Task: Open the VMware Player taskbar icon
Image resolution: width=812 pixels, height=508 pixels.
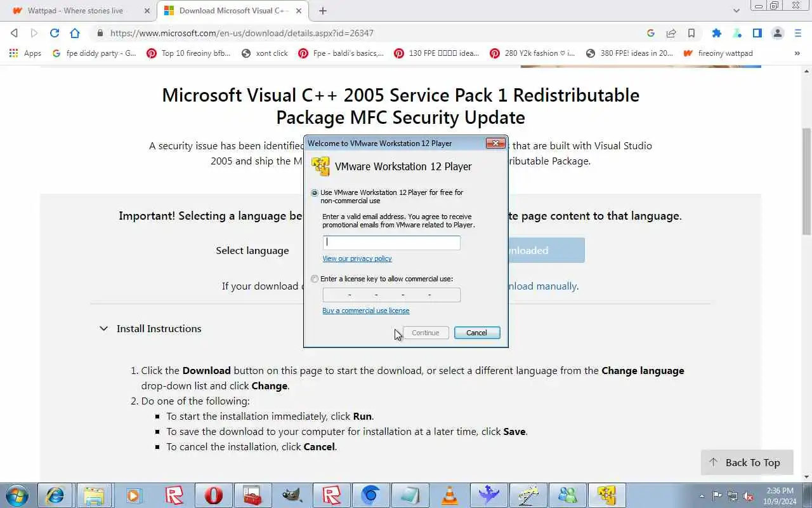Action: [x=607, y=495]
